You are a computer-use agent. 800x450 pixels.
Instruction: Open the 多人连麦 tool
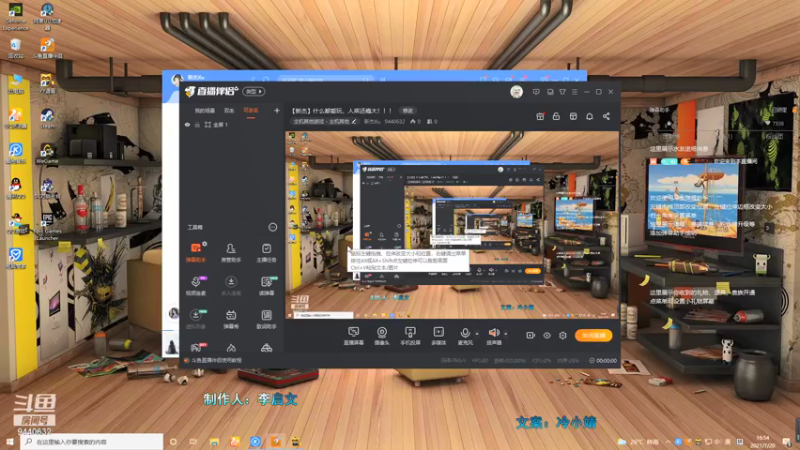[x=231, y=286]
